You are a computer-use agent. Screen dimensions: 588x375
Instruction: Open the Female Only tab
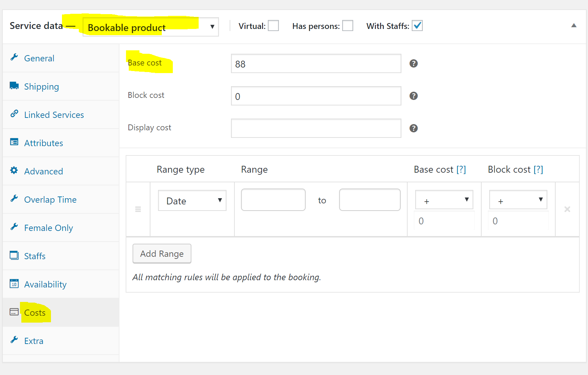point(61,228)
